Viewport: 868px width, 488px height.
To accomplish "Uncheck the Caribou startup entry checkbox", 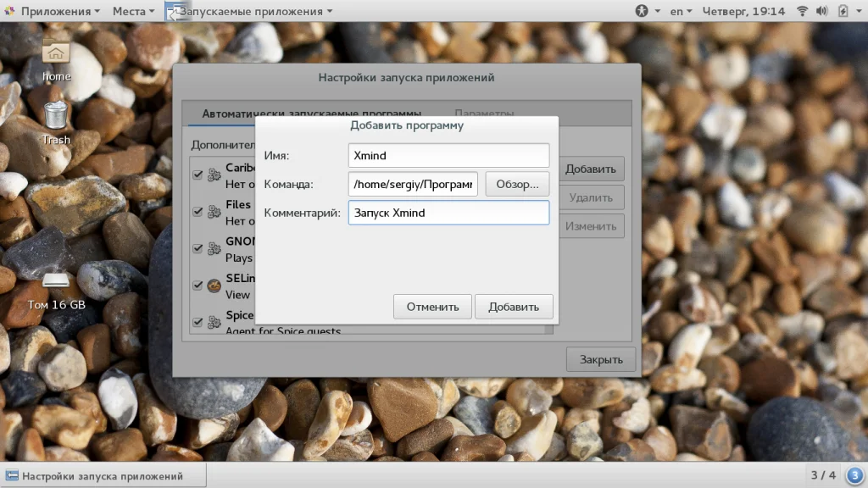I will 198,175.
